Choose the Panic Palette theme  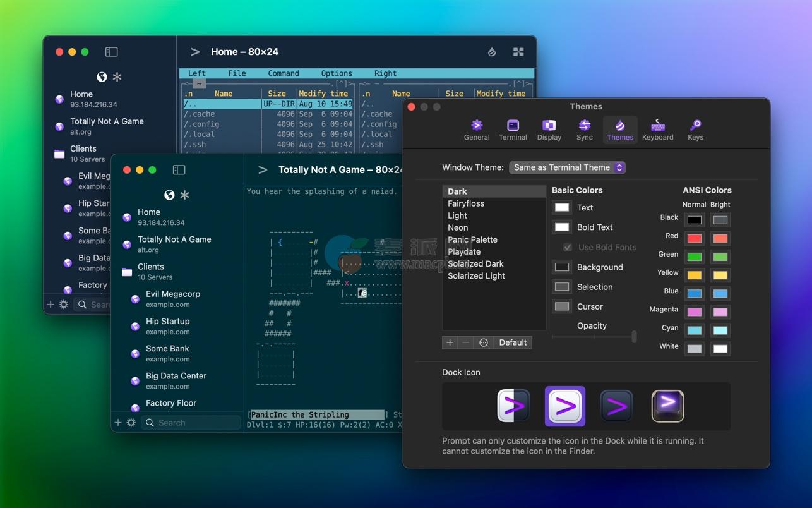[x=494, y=239]
